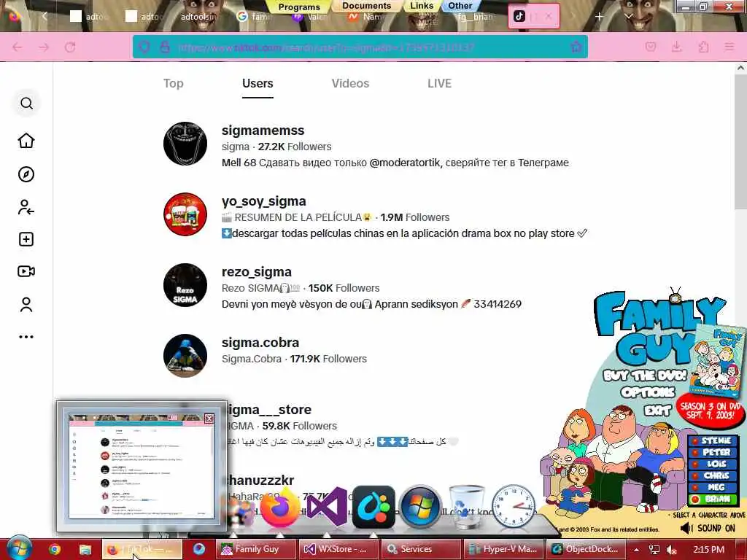Close the active TikTok browser tab
The width and height of the screenshot is (747, 560).
pos(549,16)
